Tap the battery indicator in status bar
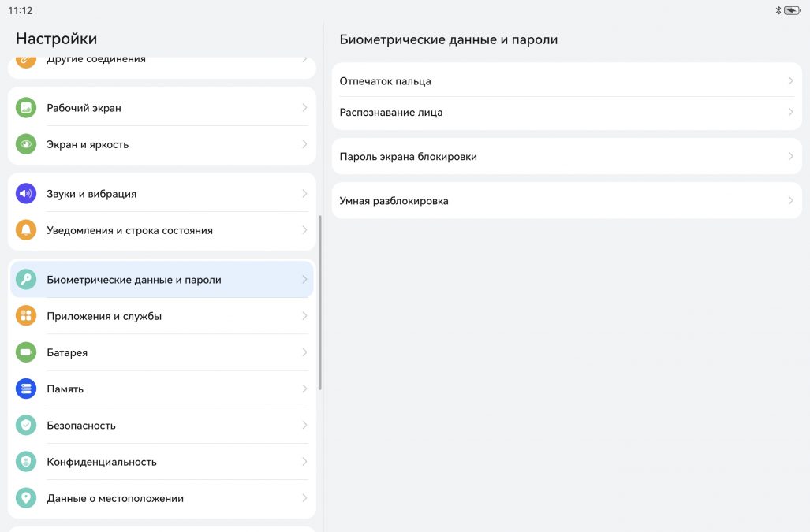This screenshot has height=532, width=810. click(x=792, y=11)
